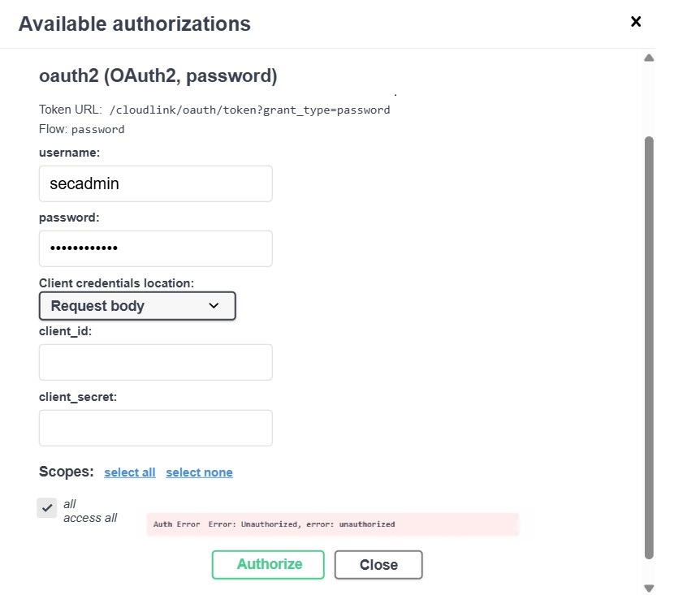Open the Client credentials location dropdown
Screen dimensions: 700x595
pyautogui.click(x=137, y=306)
